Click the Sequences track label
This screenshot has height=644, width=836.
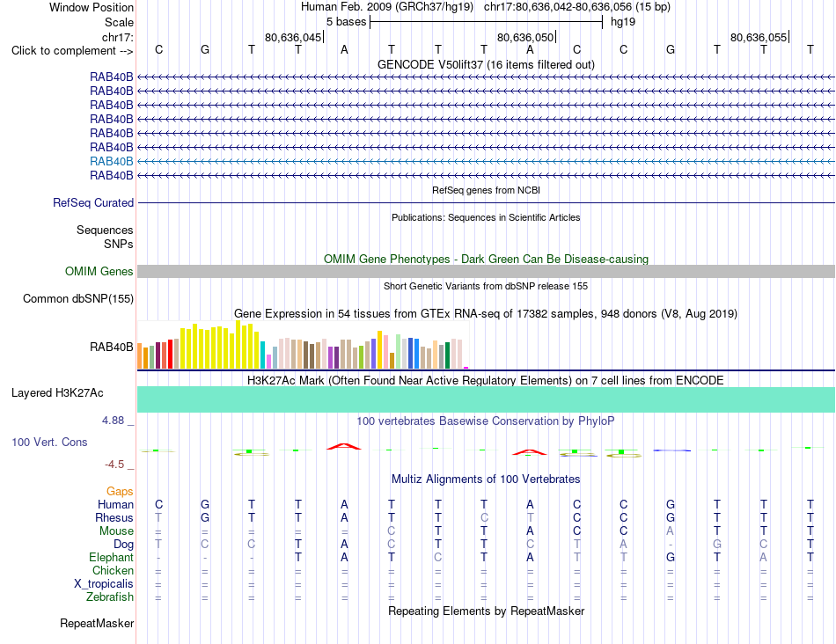tap(105, 230)
